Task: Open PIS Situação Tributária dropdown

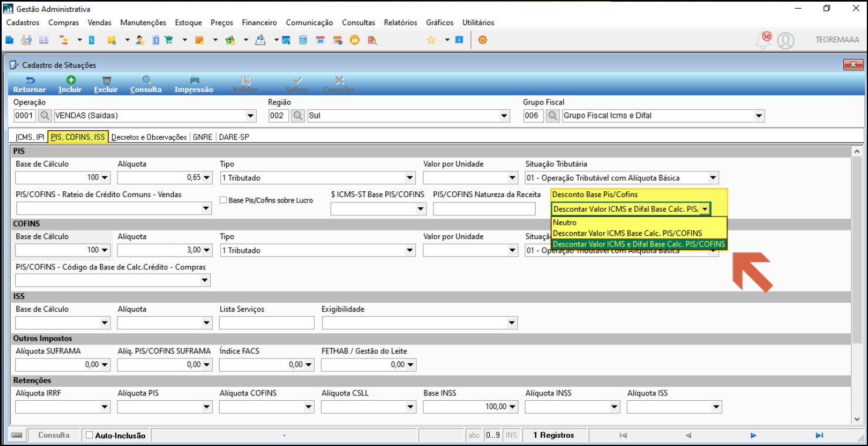Action: (713, 178)
